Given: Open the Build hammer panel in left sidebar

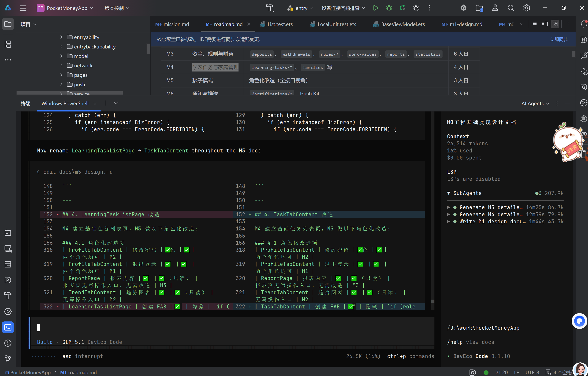Looking at the screenshot, I should pyautogui.click(x=8, y=296).
